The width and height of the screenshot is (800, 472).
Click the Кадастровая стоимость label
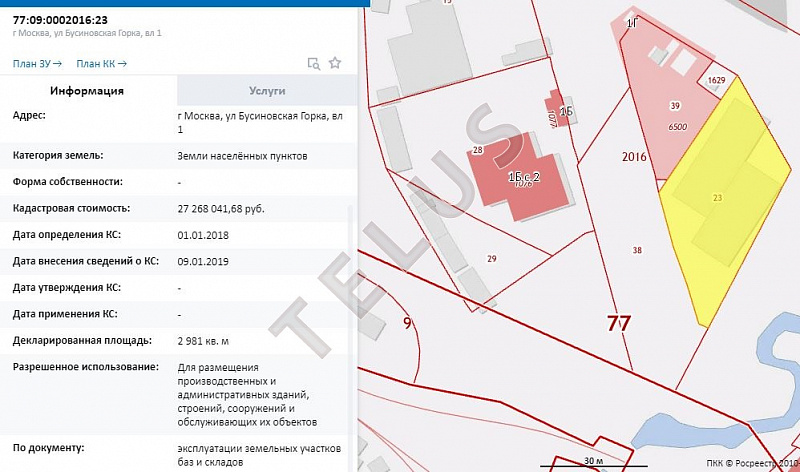click(71, 208)
